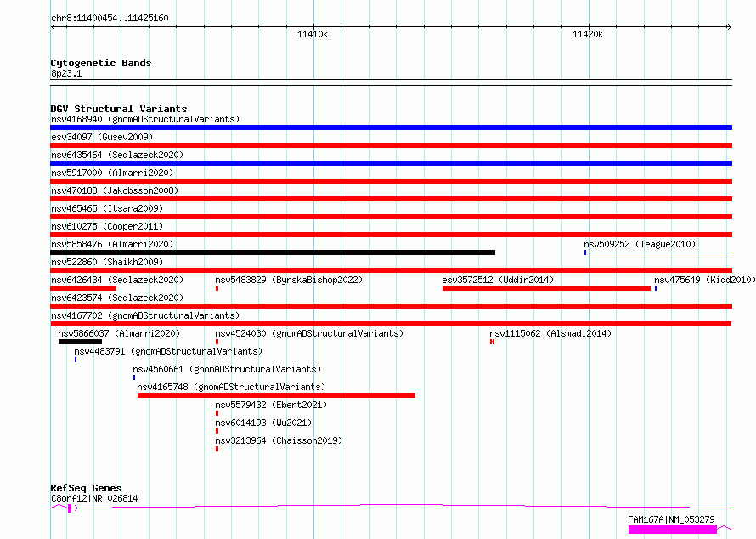
Task: Select the magenta C8orf12 exon block
Action: coord(70,508)
